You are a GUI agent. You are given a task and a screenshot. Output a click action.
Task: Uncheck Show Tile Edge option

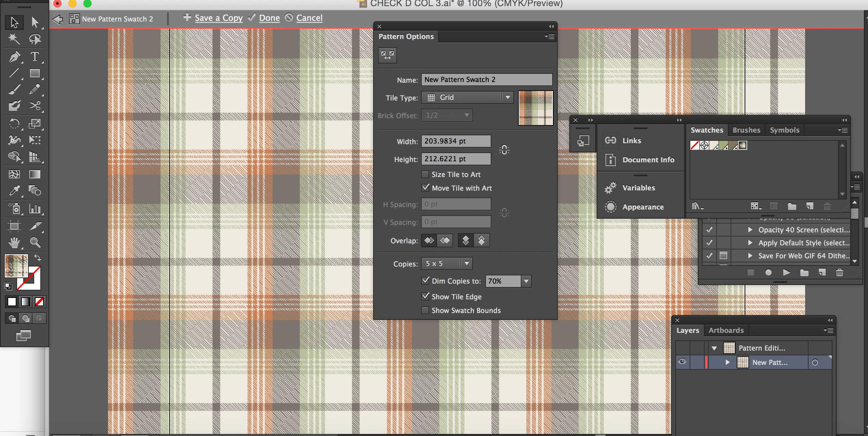tap(425, 297)
